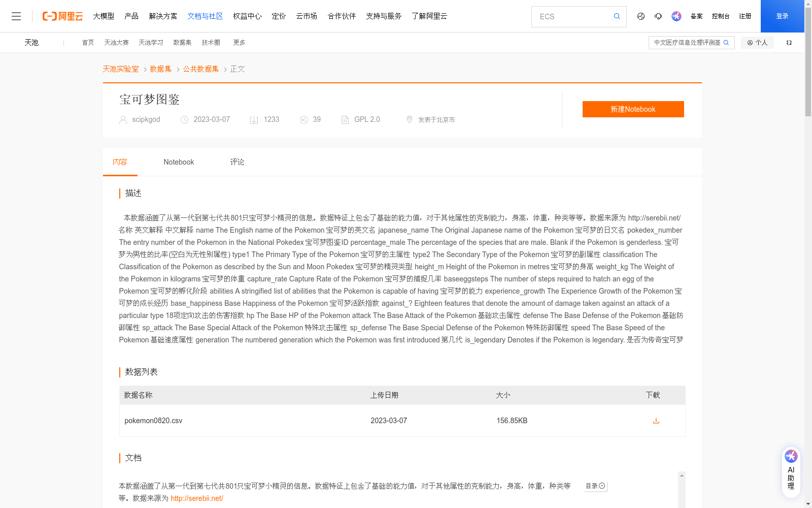This screenshot has width=812, height=508.
Task: Click the GPL 2.0 license text
Action: pyautogui.click(x=367, y=119)
